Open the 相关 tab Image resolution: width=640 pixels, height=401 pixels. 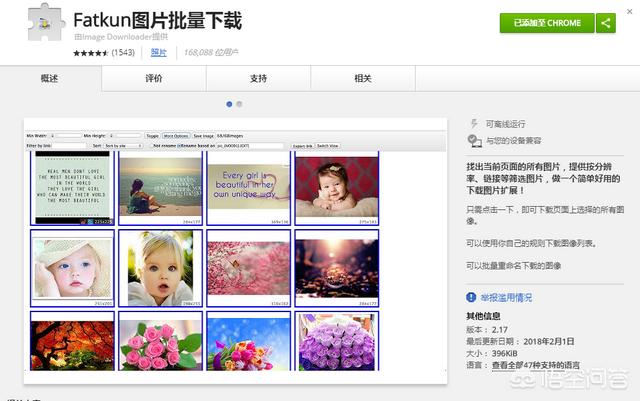[363, 78]
